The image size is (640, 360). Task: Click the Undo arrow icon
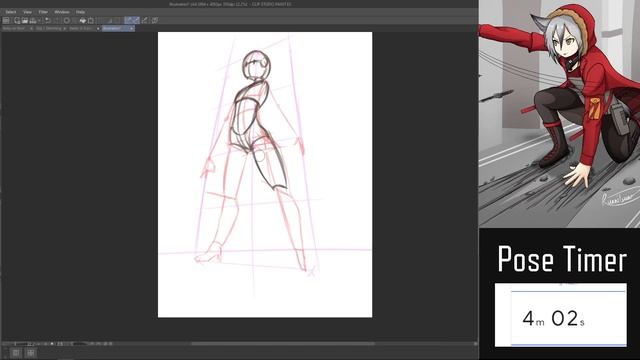(48, 20)
